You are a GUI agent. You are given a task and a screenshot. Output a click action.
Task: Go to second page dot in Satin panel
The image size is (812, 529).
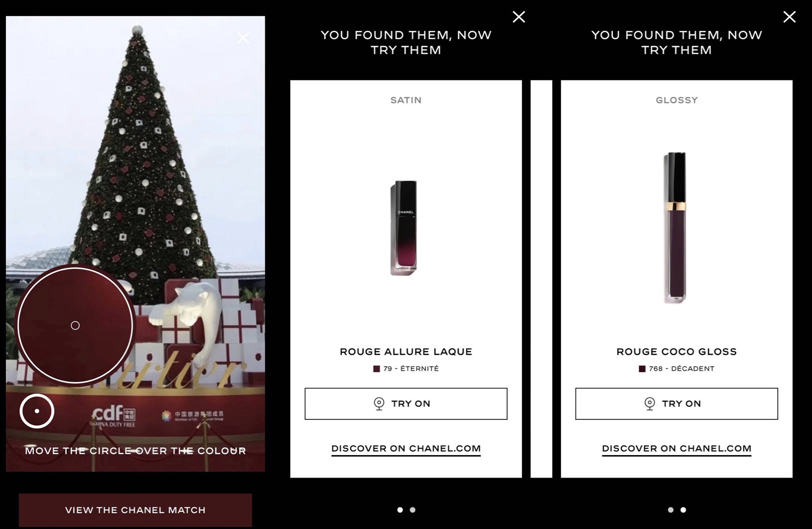[x=413, y=510]
